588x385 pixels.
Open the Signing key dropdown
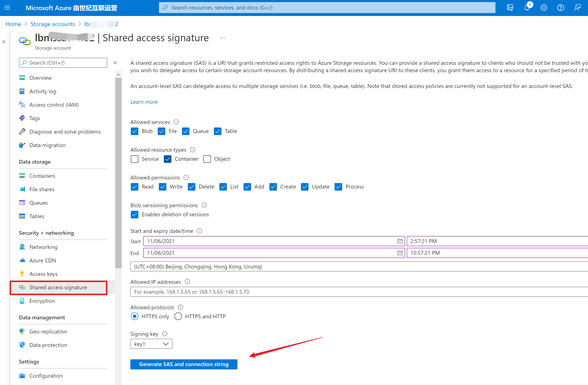151,344
